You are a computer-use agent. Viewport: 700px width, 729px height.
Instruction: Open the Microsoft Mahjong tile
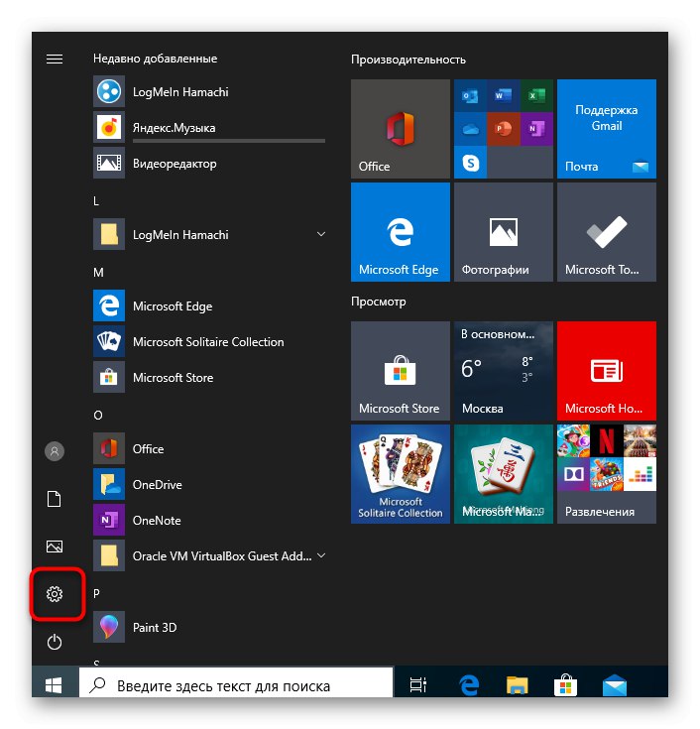504,474
